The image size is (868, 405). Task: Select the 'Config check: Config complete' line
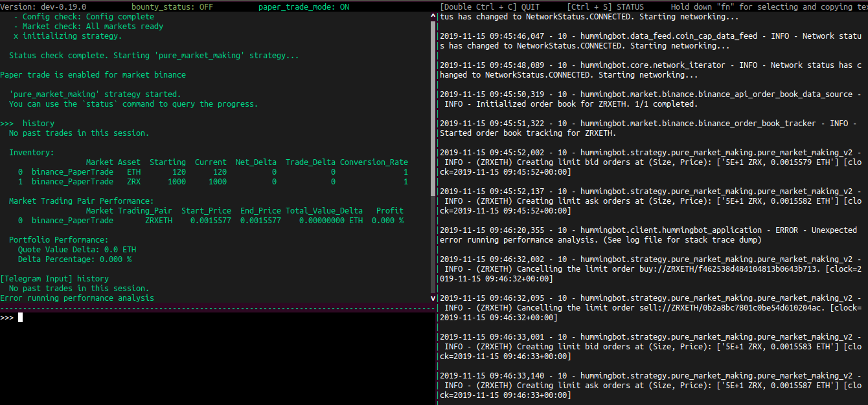click(x=84, y=17)
